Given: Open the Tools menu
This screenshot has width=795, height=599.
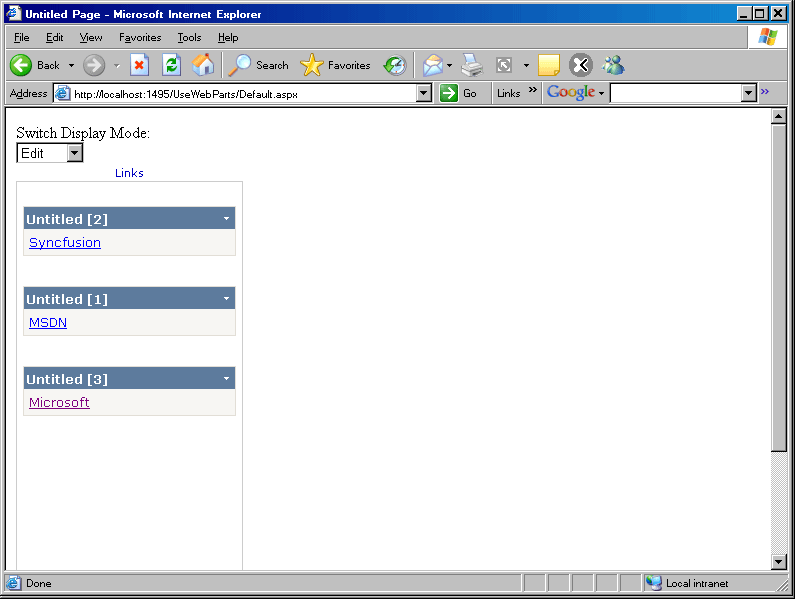Looking at the screenshot, I should click(189, 37).
